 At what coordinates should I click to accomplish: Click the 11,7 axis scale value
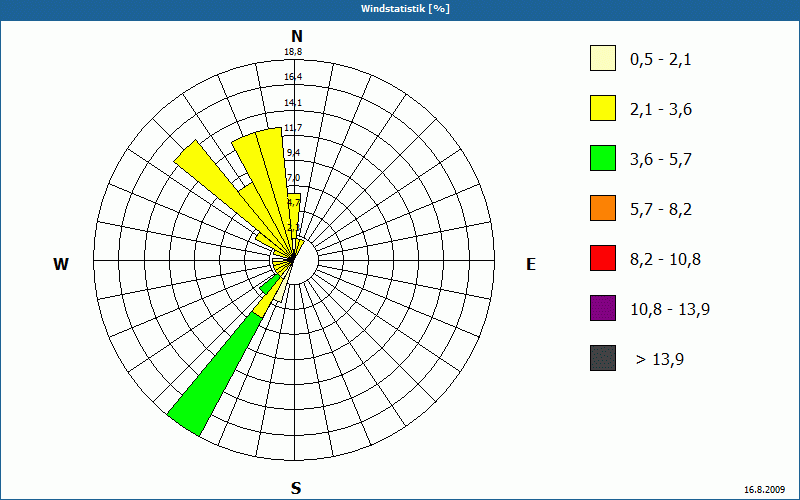293,128
